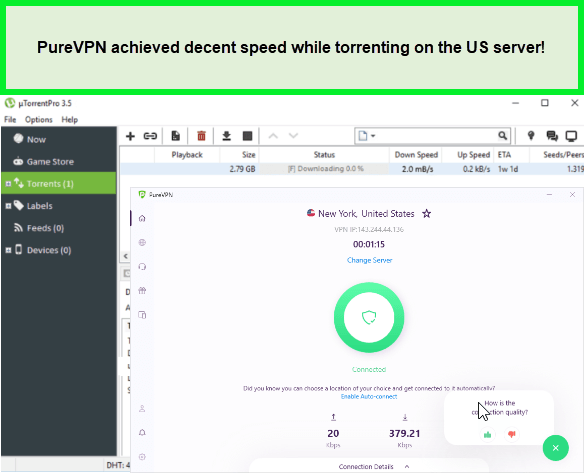Select Torrents (1) in sidebar
This screenshot has height=473, width=584.
[59, 183]
